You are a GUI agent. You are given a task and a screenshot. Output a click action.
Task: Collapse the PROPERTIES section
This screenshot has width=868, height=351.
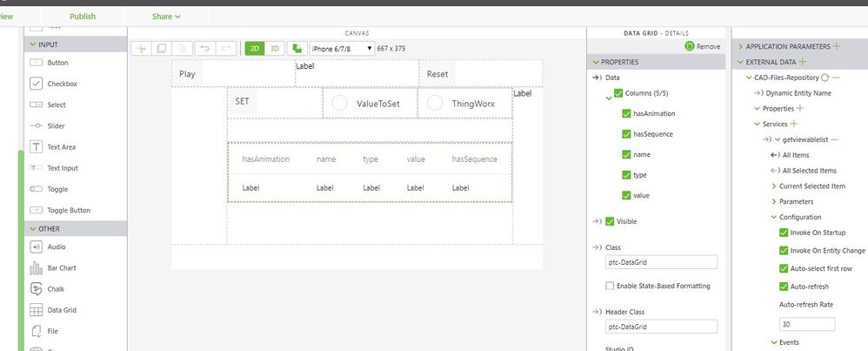(596, 62)
